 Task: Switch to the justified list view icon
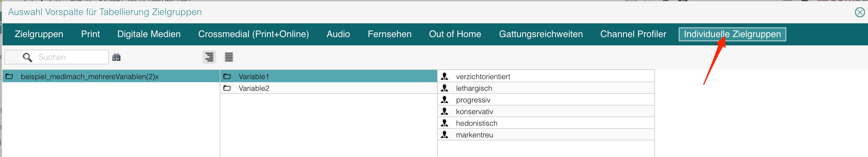click(x=229, y=57)
